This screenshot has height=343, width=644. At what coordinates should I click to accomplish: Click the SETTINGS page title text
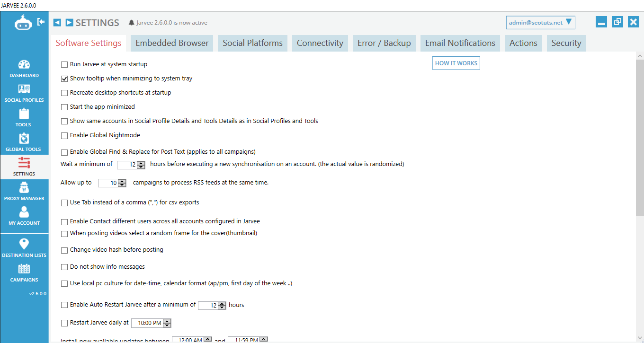tap(98, 23)
